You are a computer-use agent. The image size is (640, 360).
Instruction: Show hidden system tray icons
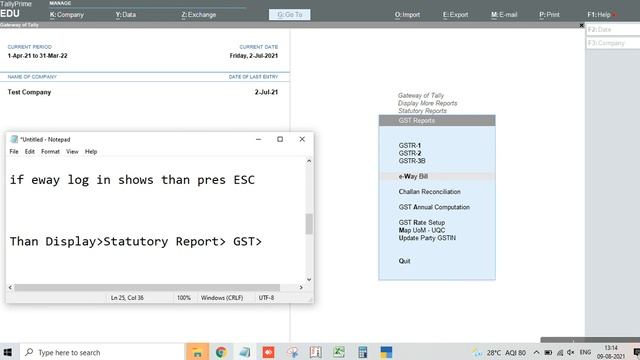pos(536,352)
